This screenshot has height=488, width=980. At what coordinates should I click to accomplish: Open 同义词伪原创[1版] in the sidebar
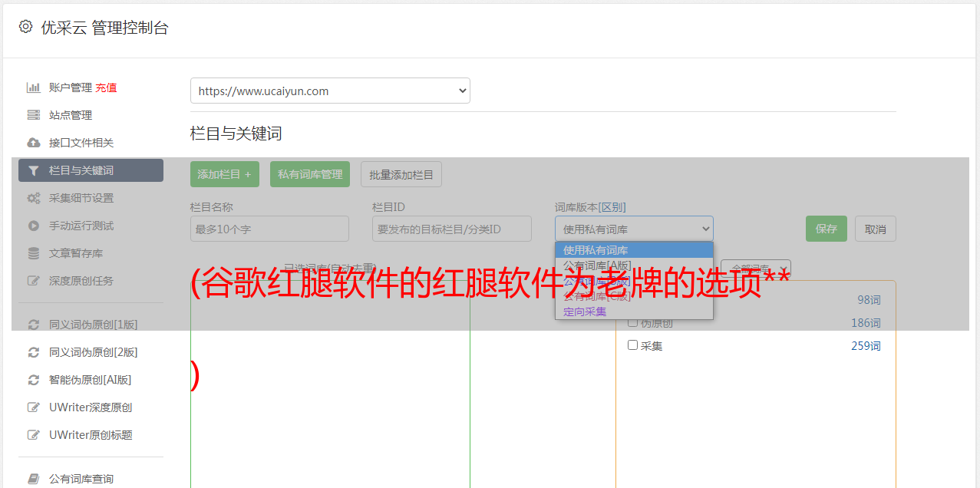94,325
